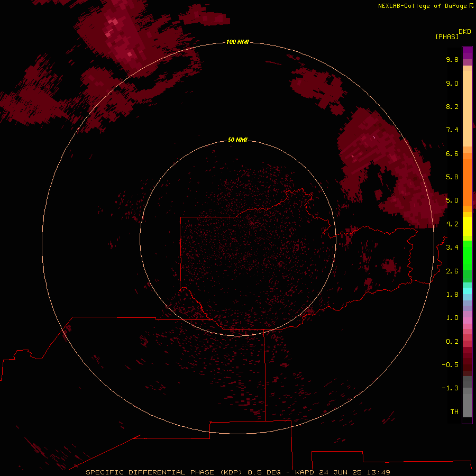Click the -0.5 legend value

click(450, 365)
